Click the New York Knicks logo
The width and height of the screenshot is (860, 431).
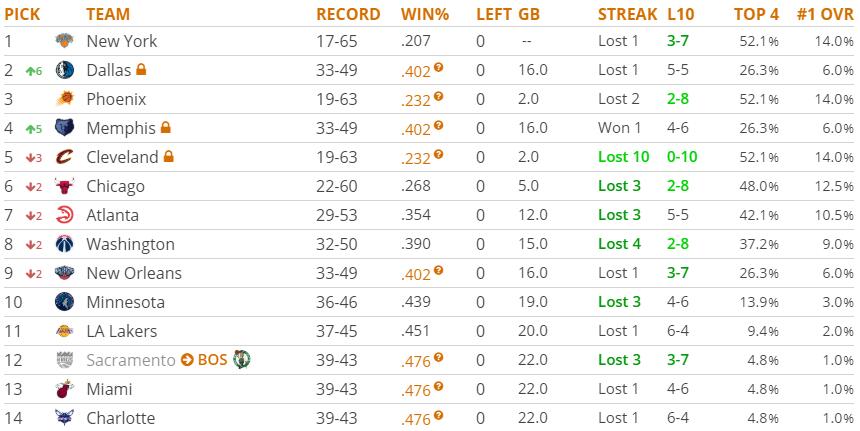coord(65,41)
